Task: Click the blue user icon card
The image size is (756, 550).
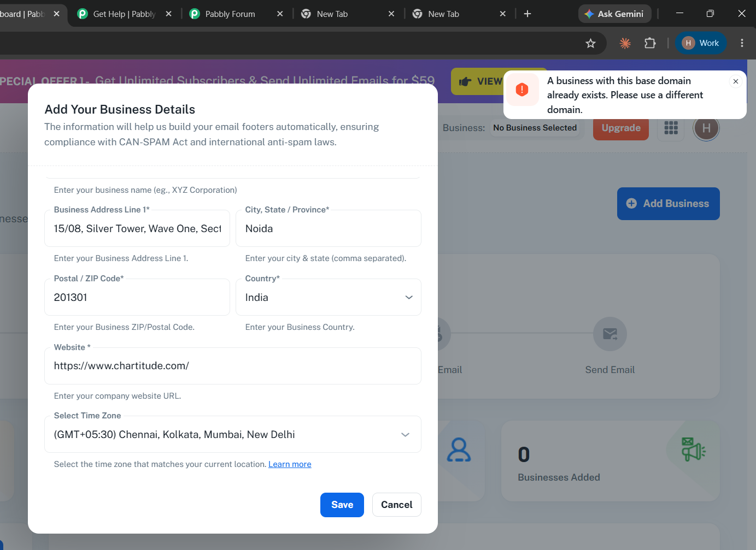Action: point(459,450)
